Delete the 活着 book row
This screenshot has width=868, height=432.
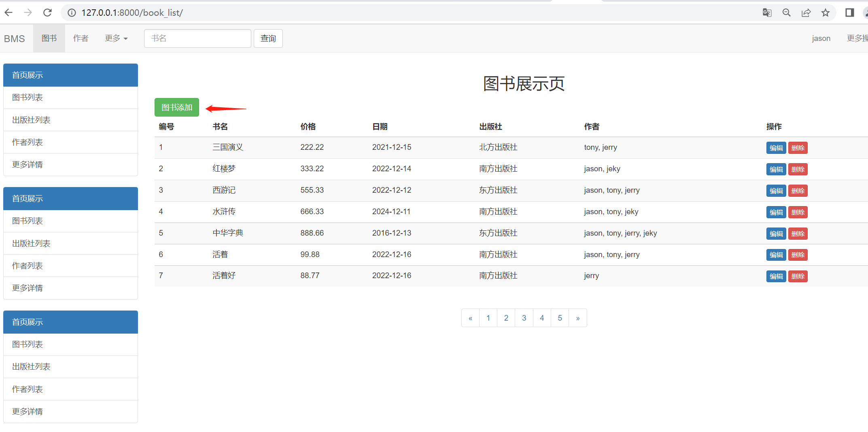pos(798,255)
